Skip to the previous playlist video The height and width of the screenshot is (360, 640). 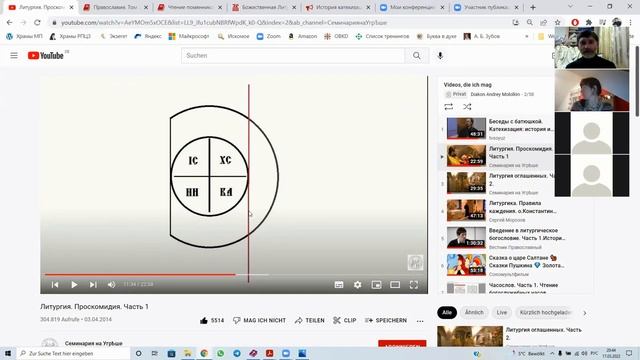tap(55, 284)
